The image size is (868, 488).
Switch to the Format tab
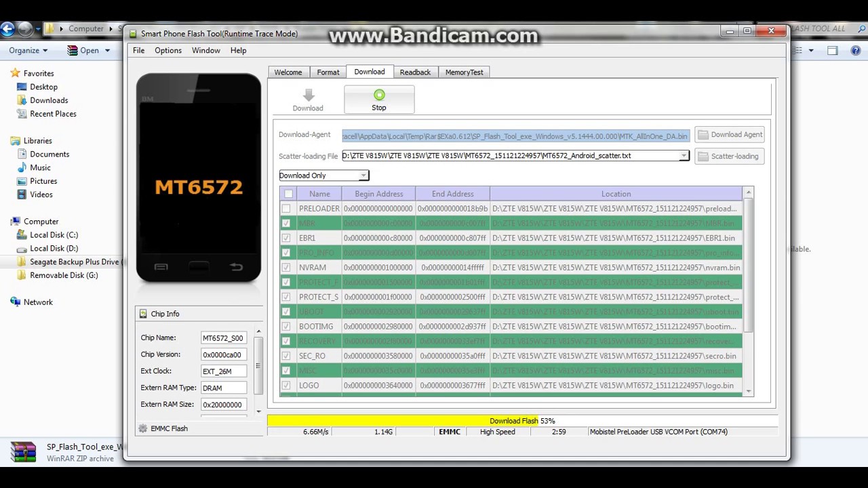pyautogui.click(x=328, y=73)
